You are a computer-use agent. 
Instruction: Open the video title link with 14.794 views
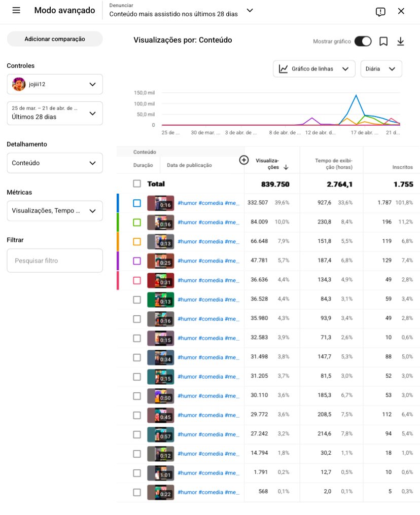[x=208, y=454]
